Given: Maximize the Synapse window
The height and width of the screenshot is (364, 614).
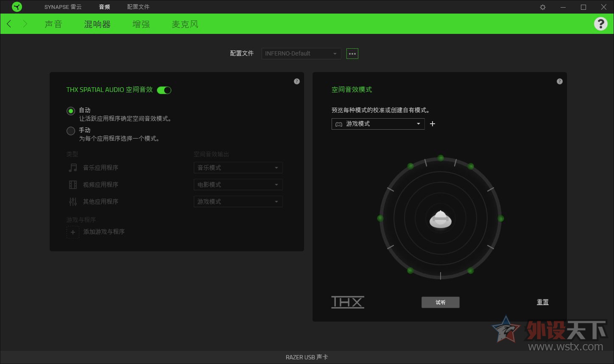Looking at the screenshot, I should click(583, 7).
